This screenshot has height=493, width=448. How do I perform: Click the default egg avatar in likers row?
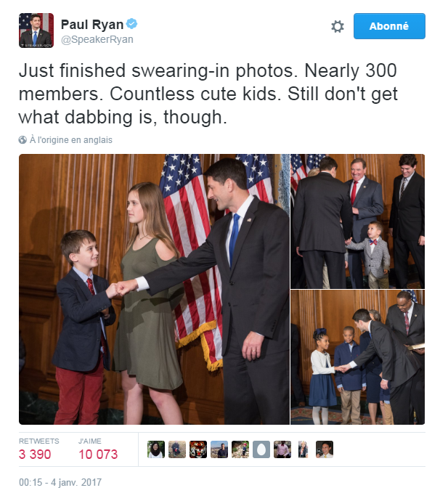coord(261,449)
